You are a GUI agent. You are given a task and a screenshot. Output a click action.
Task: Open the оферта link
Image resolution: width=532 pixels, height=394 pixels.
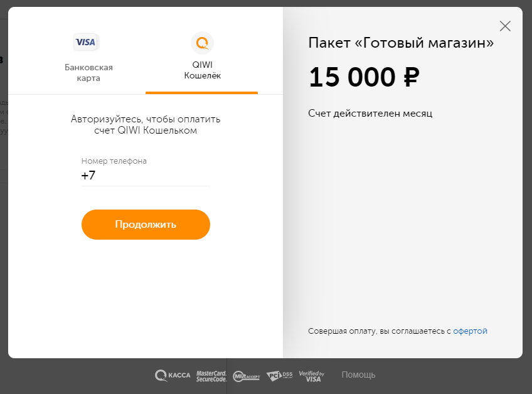coord(470,331)
